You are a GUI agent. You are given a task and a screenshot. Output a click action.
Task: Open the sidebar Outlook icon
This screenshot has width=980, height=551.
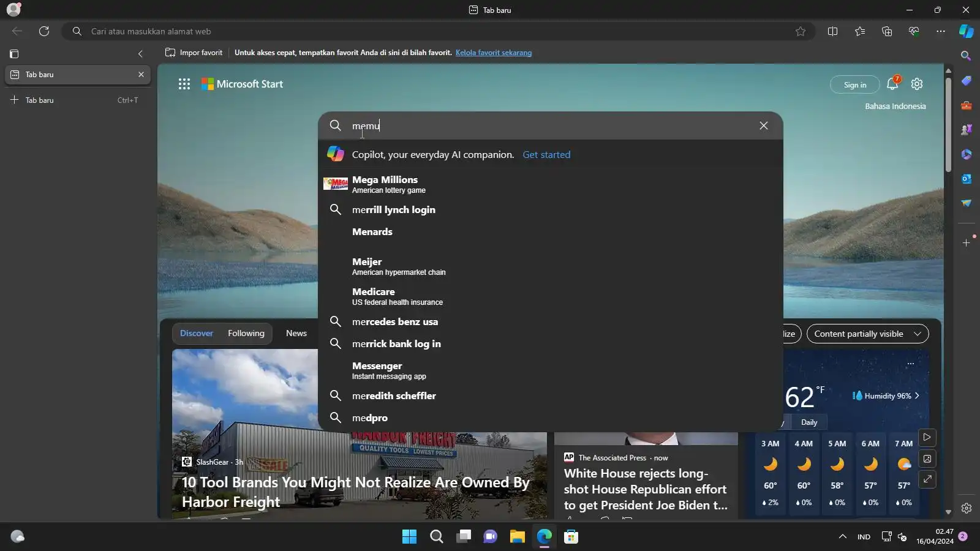tap(966, 179)
